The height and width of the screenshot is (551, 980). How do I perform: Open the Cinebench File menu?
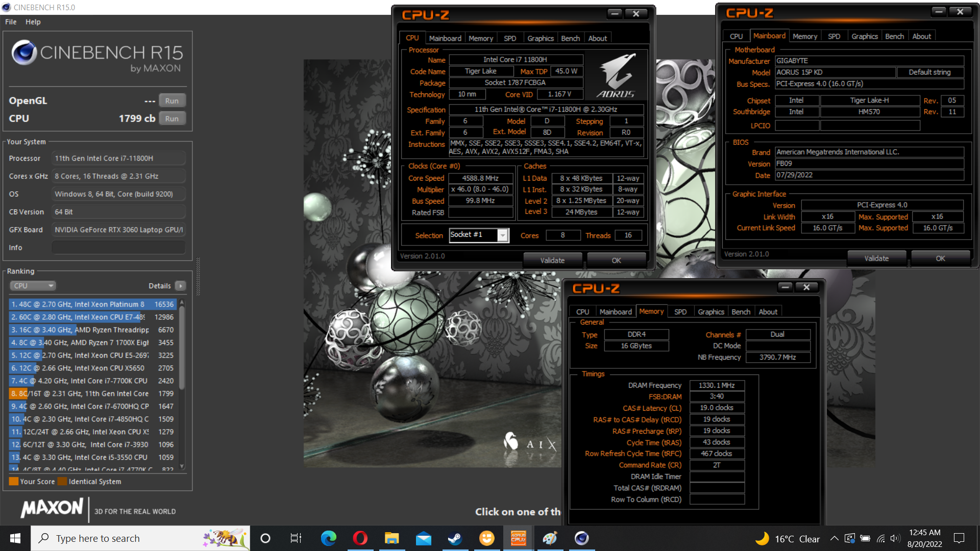(11, 22)
